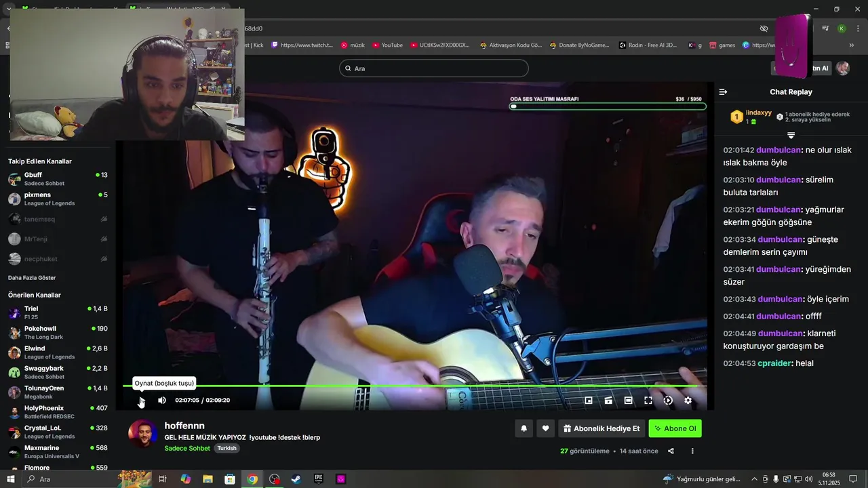Click the play button in the video player
Image resolution: width=868 pixels, height=488 pixels.
[x=142, y=401]
